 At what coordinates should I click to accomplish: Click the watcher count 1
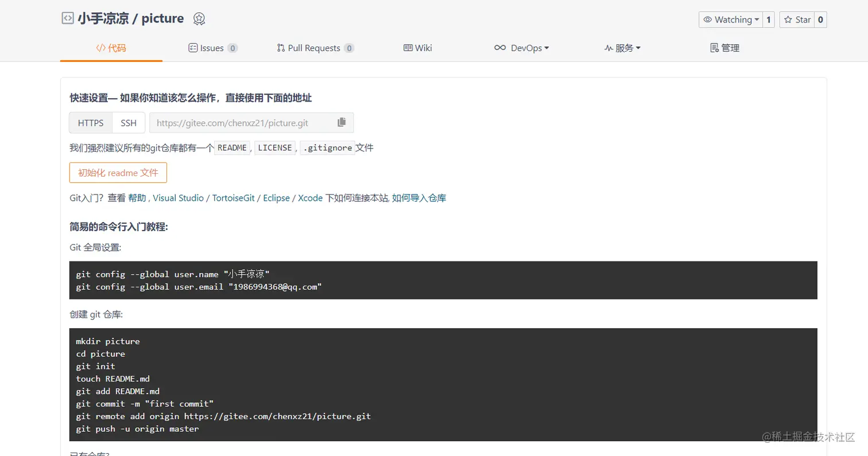tap(769, 20)
